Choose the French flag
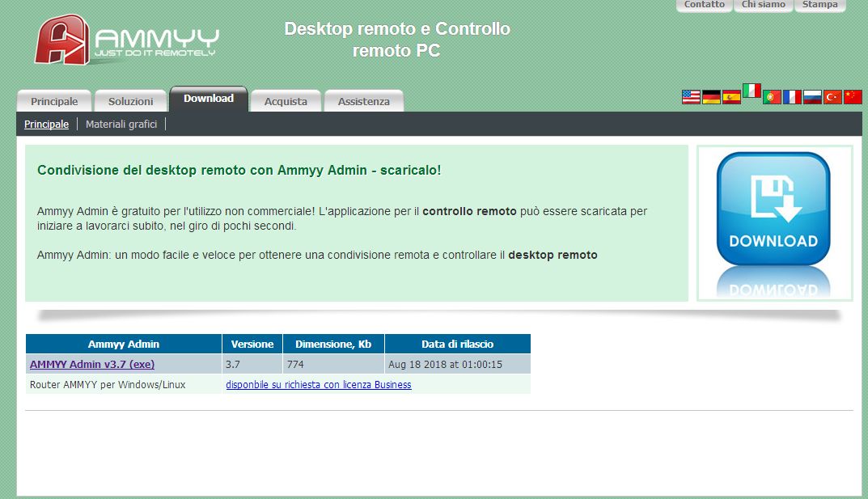 tap(792, 97)
